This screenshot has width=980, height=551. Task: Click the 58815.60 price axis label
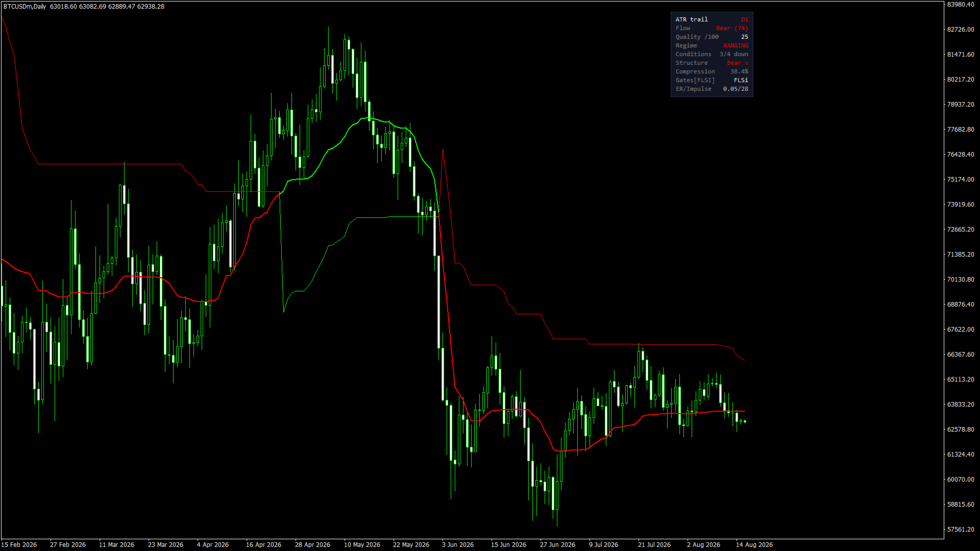[x=961, y=505]
